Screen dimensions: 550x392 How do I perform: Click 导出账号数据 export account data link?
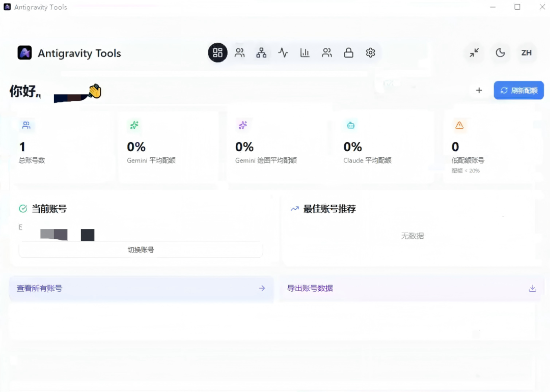[x=310, y=288]
